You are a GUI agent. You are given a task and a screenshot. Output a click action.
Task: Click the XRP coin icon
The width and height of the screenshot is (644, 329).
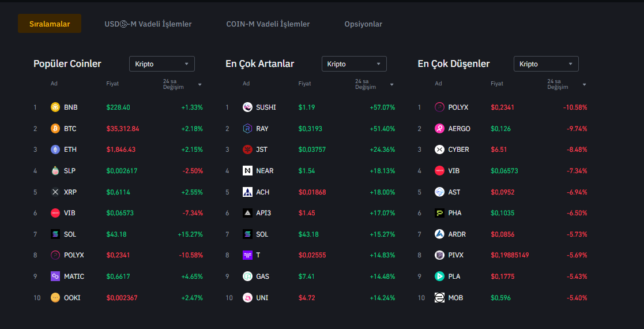pos(55,192)
